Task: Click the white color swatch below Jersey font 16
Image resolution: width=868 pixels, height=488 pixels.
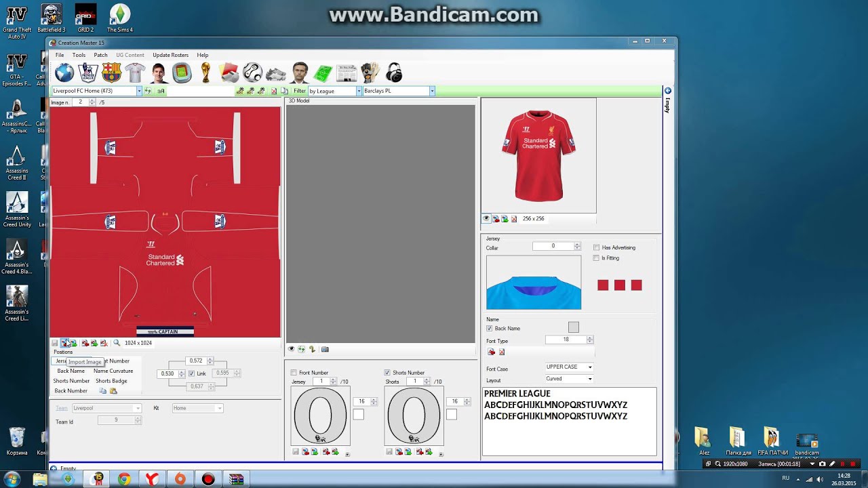Action: 358,414
